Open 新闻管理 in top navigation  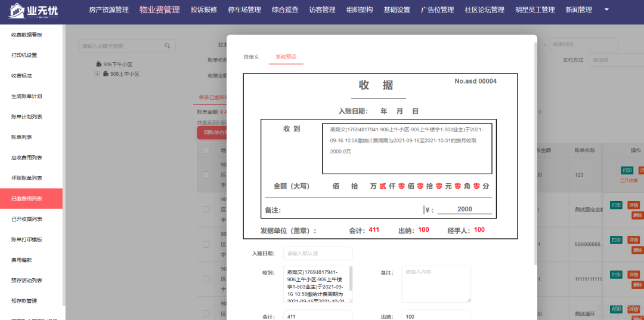pyautogui.click(x=578, y=10)
